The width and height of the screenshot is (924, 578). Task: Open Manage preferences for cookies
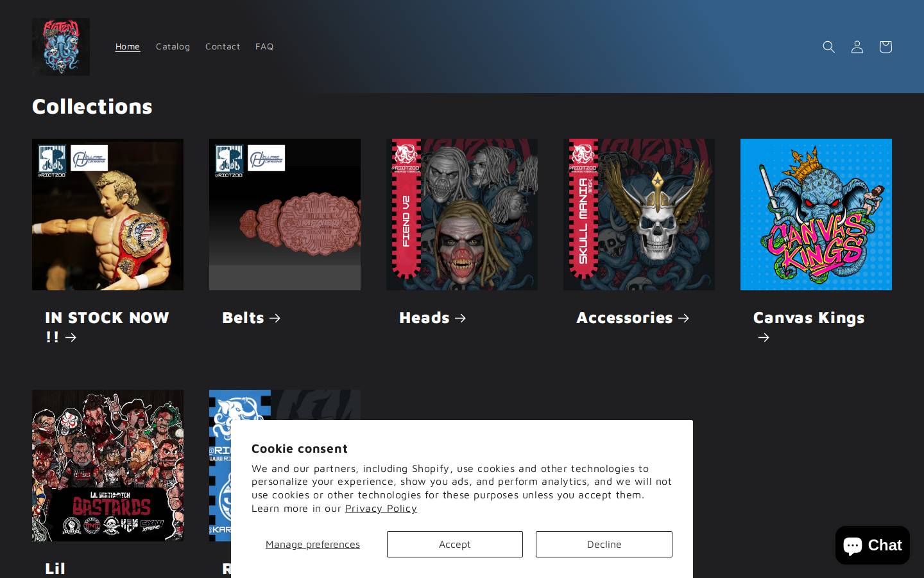point(312,544)
